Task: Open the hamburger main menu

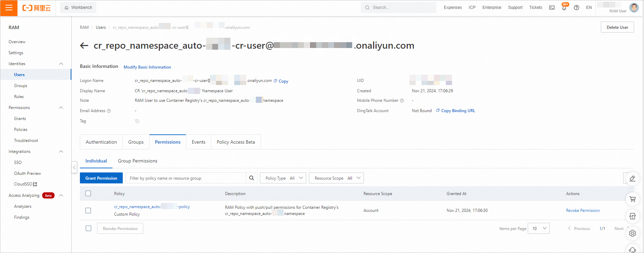Action: click(x=9, y=8)
